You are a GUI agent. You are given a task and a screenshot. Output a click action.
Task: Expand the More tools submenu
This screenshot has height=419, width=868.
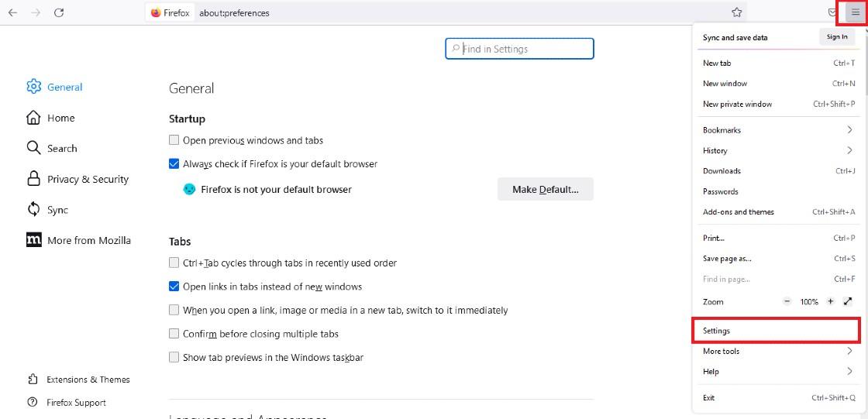(x=778, y=351)
